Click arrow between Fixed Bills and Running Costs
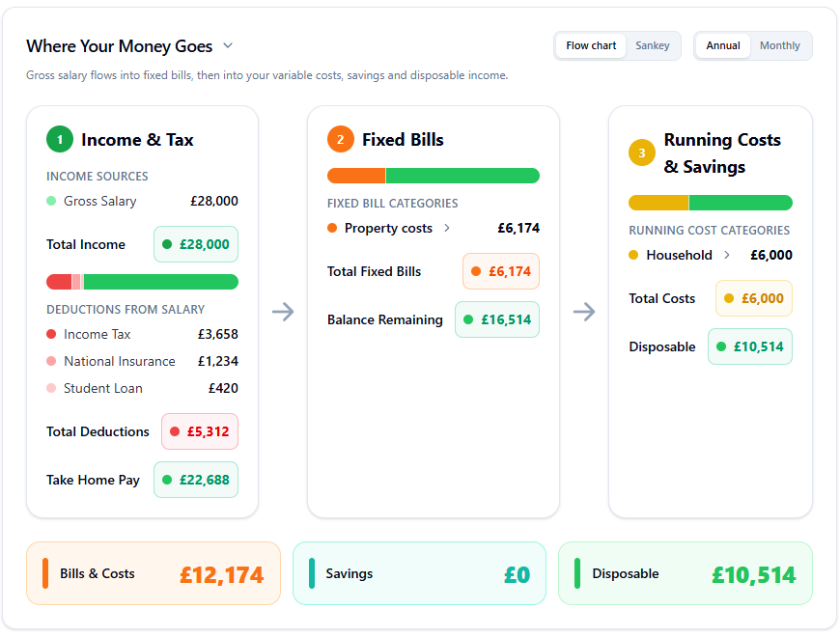 pyautogui.click(x=584, y=312)
